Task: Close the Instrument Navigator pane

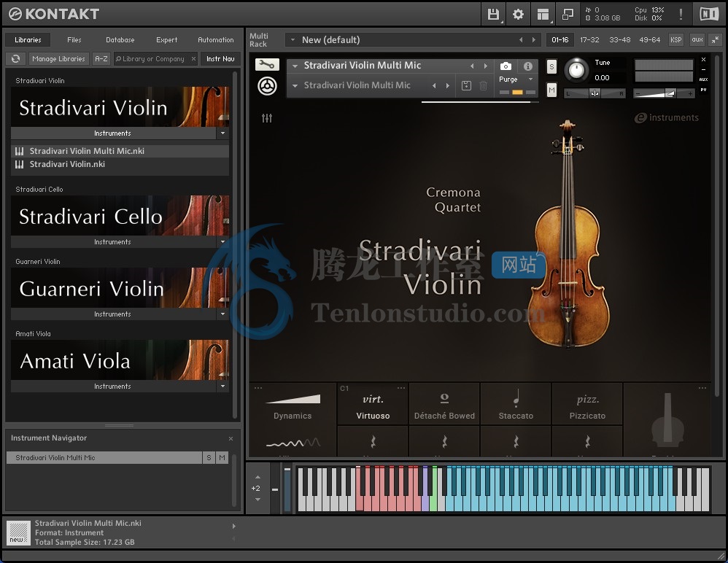Action: [x=231, y=438]
